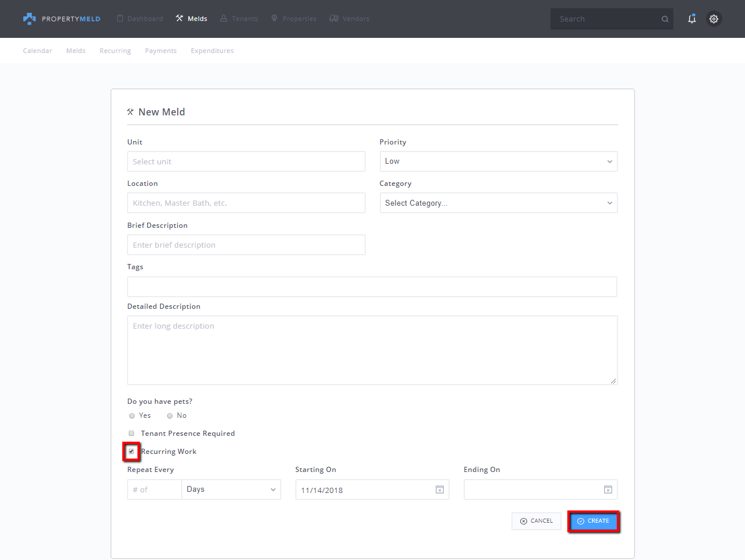Click the PropertyMeld logo icon
The width and height of the screenshot is (745, 560).
click(29, 19)
